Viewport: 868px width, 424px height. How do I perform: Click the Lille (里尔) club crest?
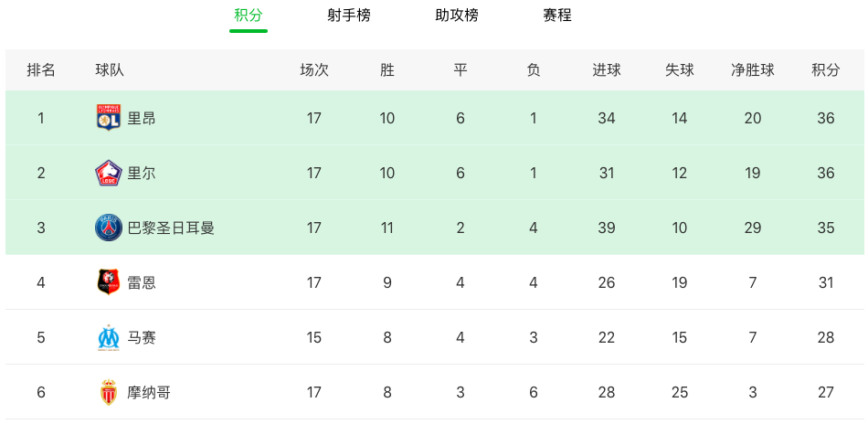tap(109, 173)
